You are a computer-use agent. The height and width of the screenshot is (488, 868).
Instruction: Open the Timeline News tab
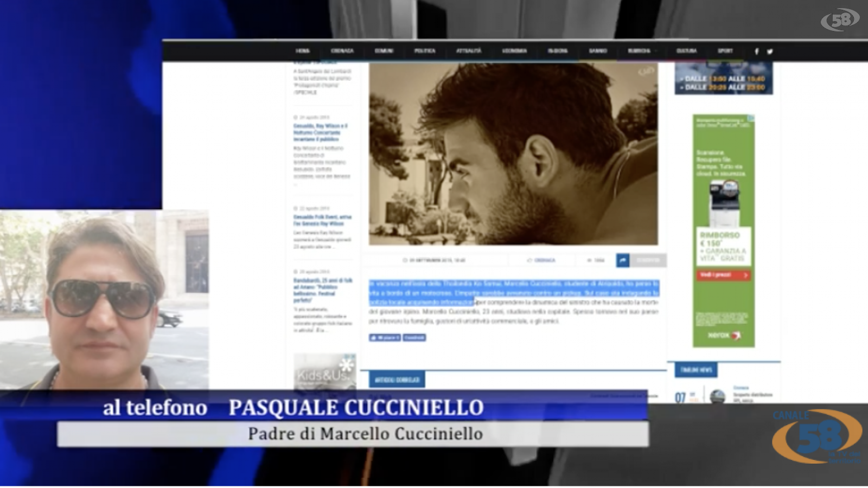tap(696, 370)
